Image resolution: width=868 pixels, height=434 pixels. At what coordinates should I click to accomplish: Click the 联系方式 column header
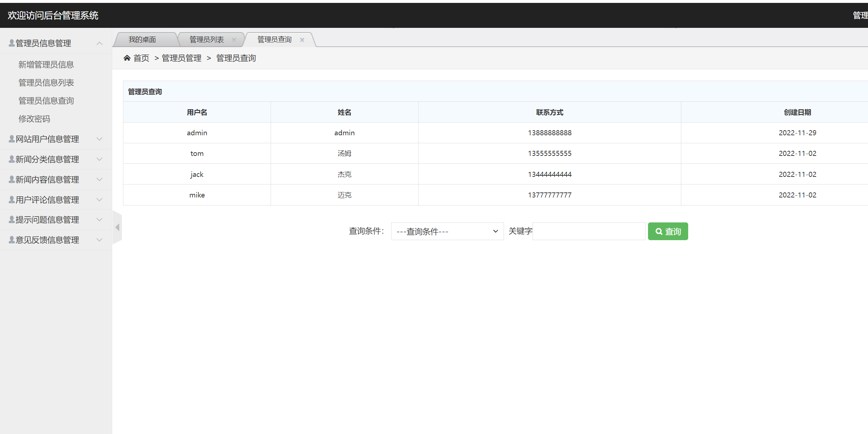click(x=550, y=112)
